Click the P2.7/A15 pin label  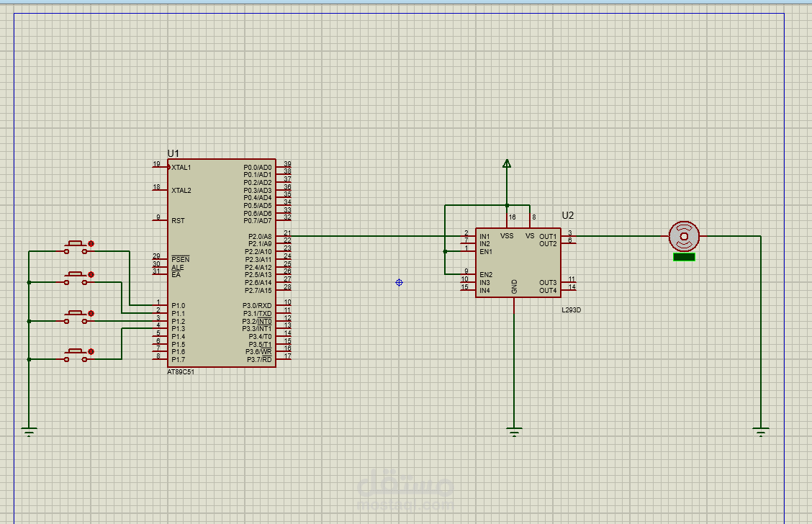258,291
